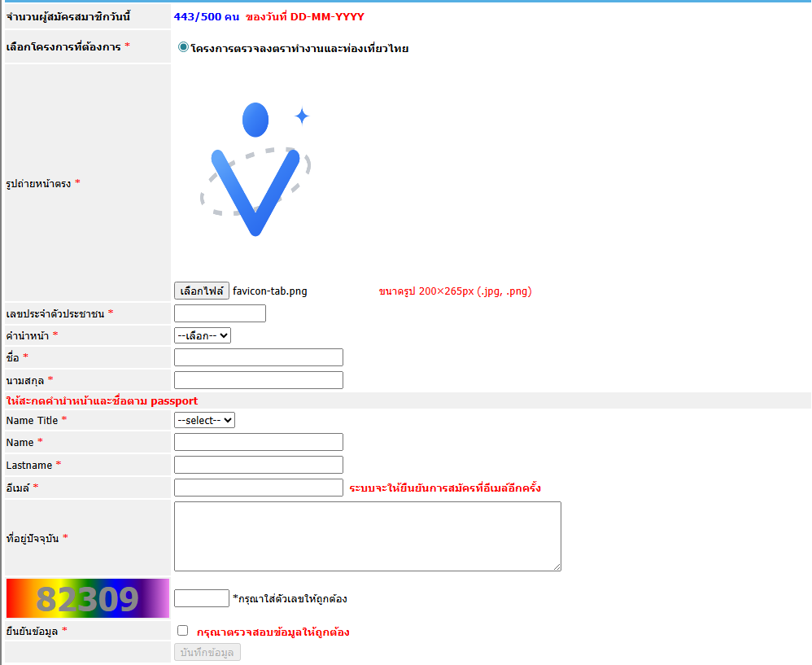The image size is (812, 665).
Task: Focus the English Name input box
Action: point(258,442)
